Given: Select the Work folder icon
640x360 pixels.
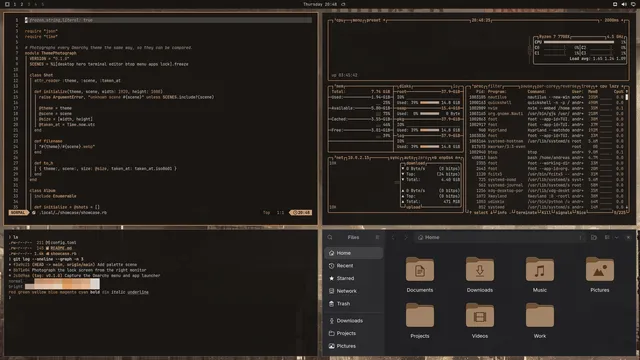Looking at the screenshot, I should [540, 315].
